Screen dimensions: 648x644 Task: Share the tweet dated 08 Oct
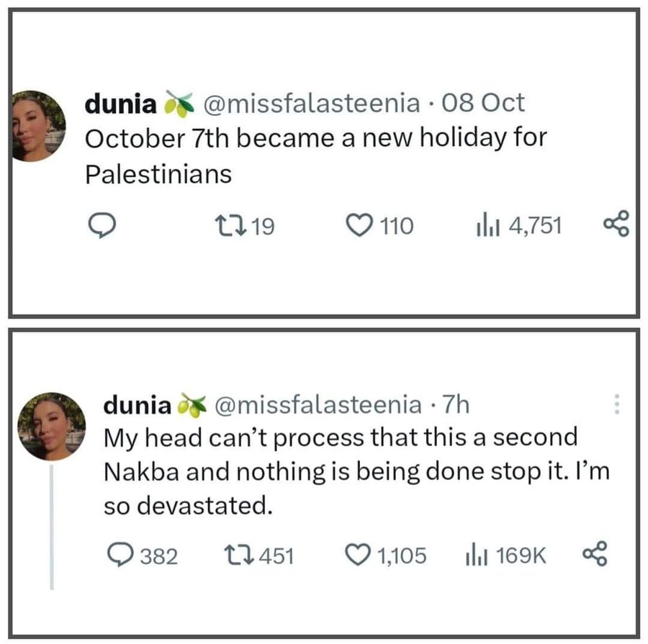(x=616, y=227)
